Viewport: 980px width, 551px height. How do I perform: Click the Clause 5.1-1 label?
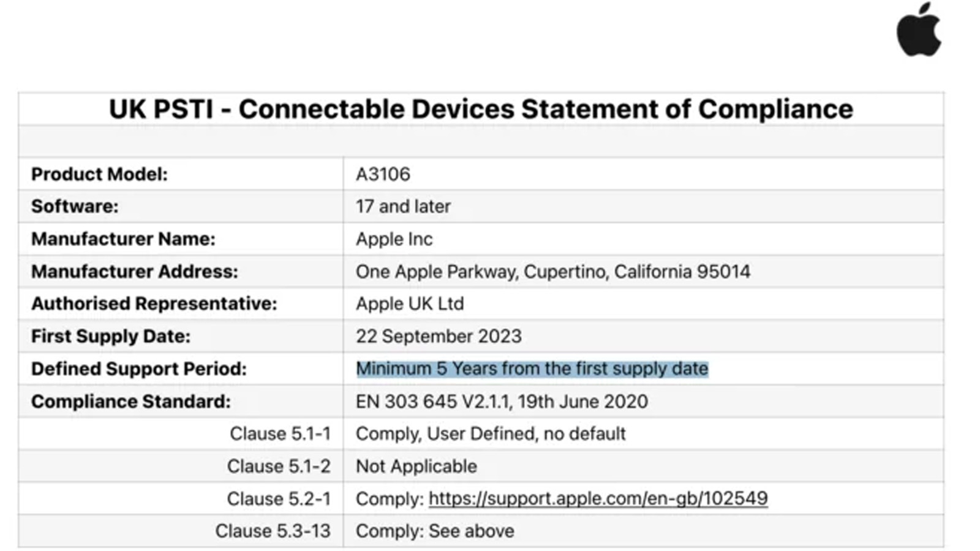(280, 433)
